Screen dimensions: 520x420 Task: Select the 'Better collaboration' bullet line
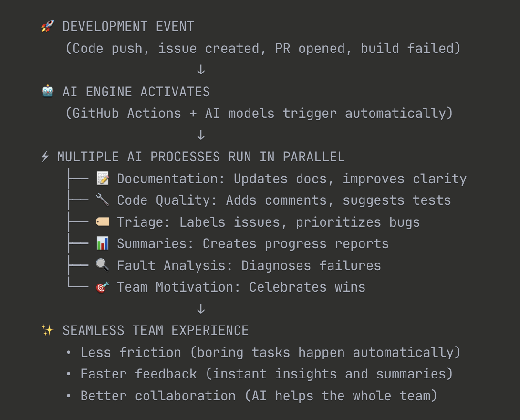(259, 396)
